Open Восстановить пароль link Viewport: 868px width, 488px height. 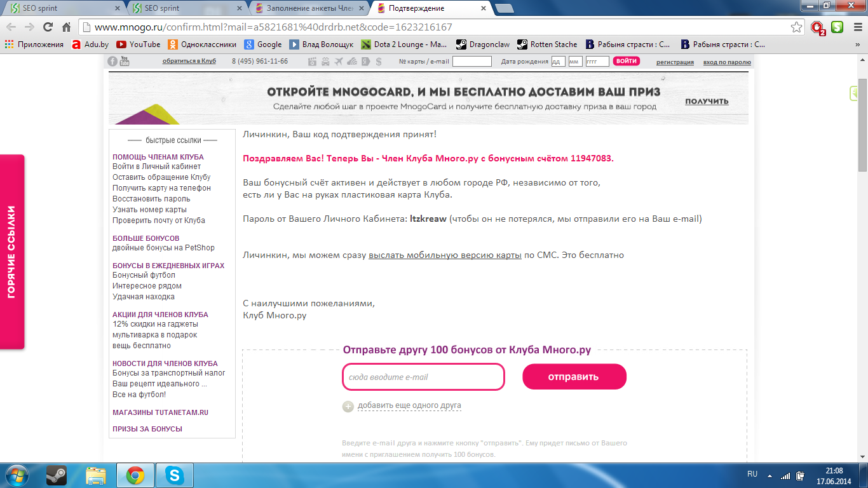151,199
